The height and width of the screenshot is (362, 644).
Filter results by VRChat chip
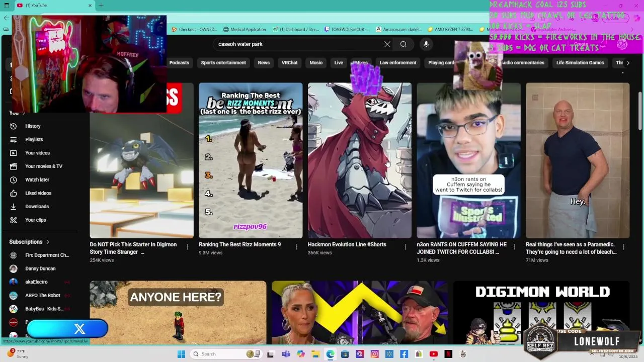coord(289,63)
